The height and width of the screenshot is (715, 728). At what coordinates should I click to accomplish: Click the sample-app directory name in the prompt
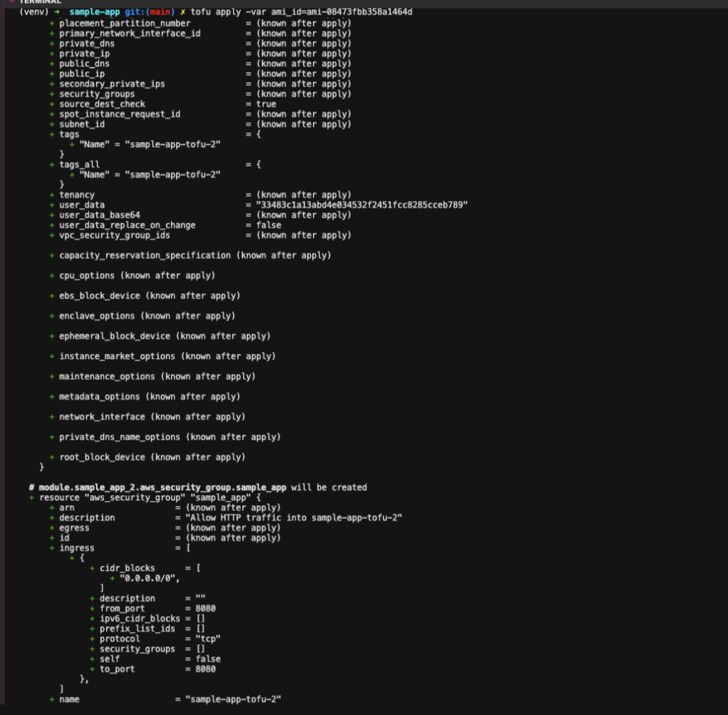(95, 12)
